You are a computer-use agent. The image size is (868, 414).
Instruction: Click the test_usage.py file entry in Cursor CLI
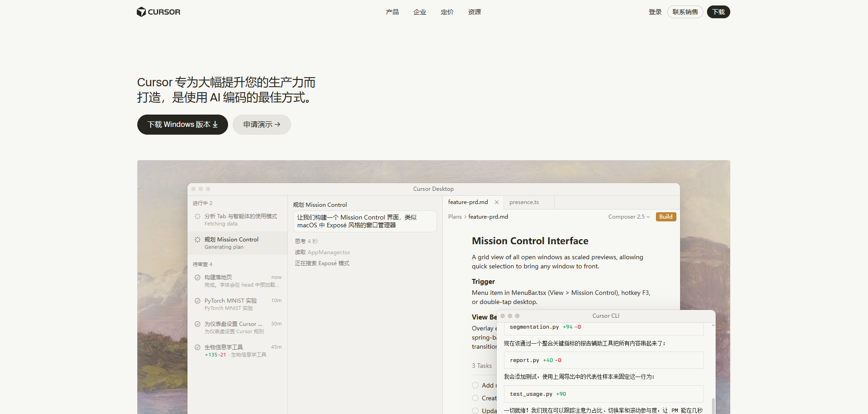(x=603, y=394)
